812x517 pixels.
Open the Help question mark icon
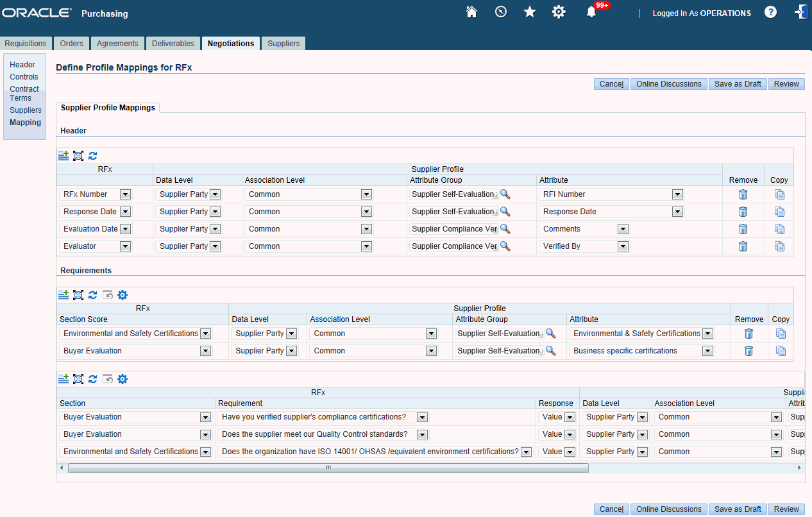770,12
